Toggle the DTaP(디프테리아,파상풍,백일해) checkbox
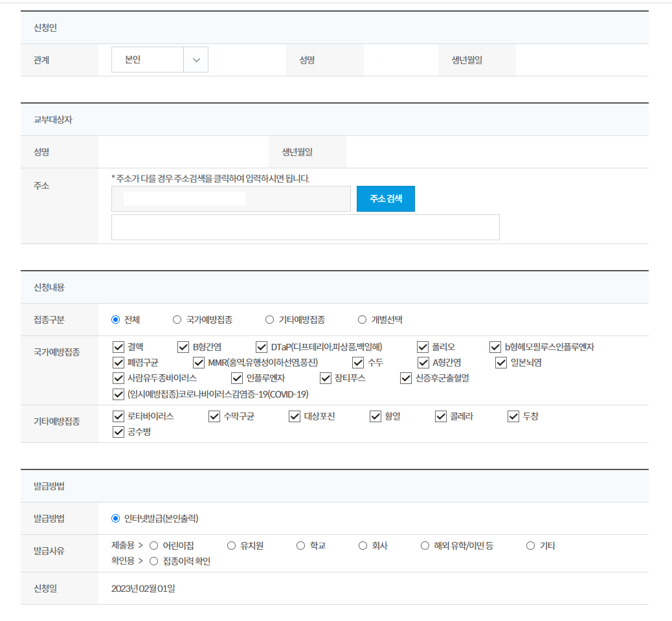The image size is (672, 621). 262,347
